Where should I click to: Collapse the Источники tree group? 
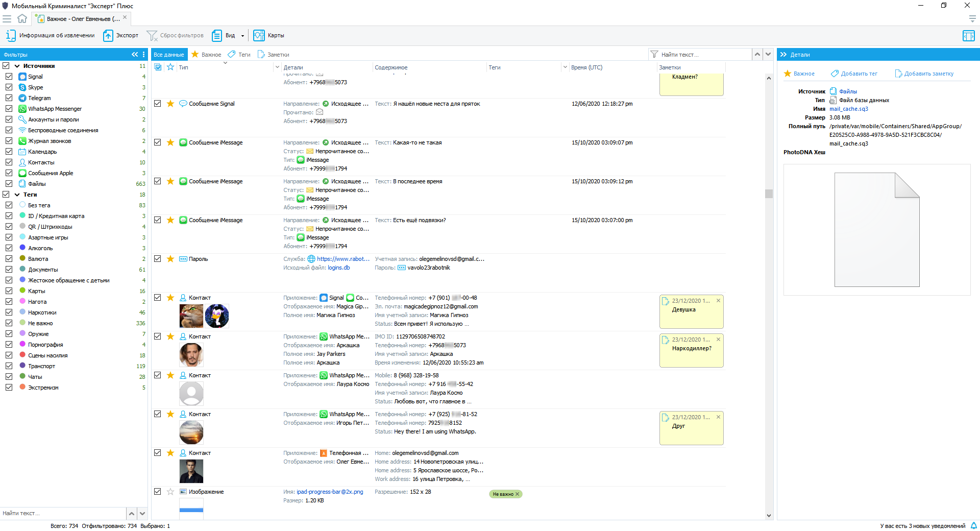coord(17,66)
